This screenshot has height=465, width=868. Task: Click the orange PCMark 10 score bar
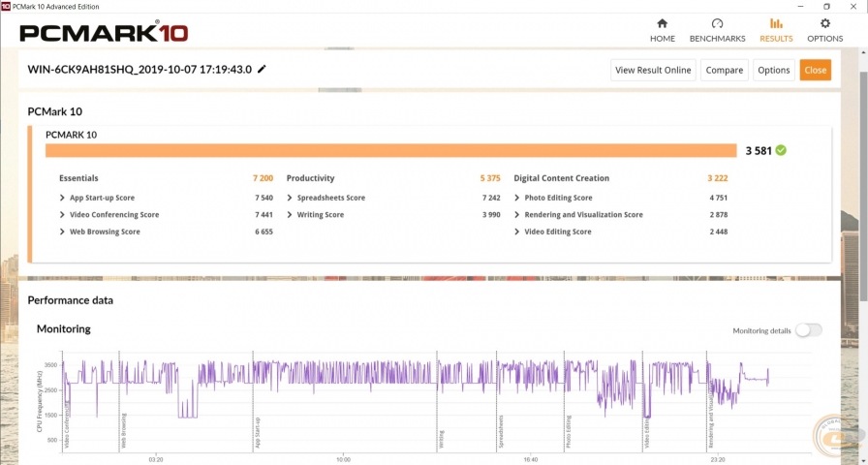click(x=390, y=150)
